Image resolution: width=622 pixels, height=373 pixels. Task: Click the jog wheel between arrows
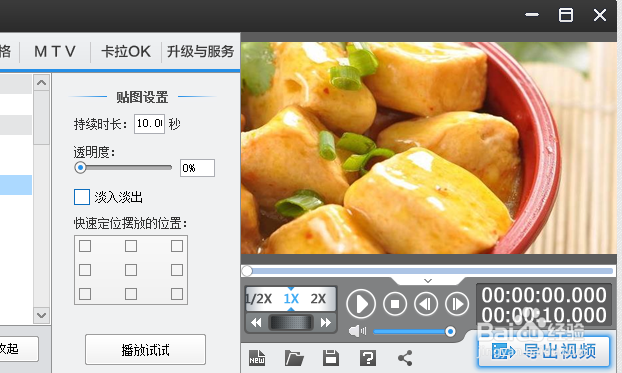point(291,323)
